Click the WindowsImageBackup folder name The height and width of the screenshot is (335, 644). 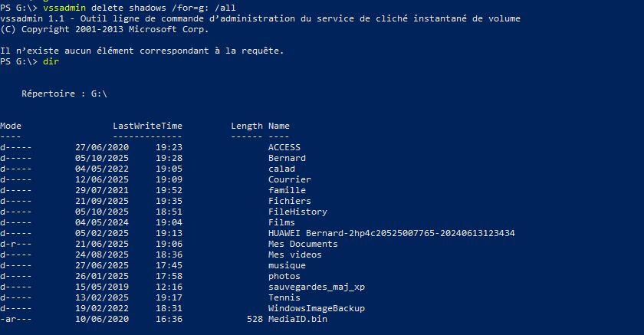click(x=316, y=308)
